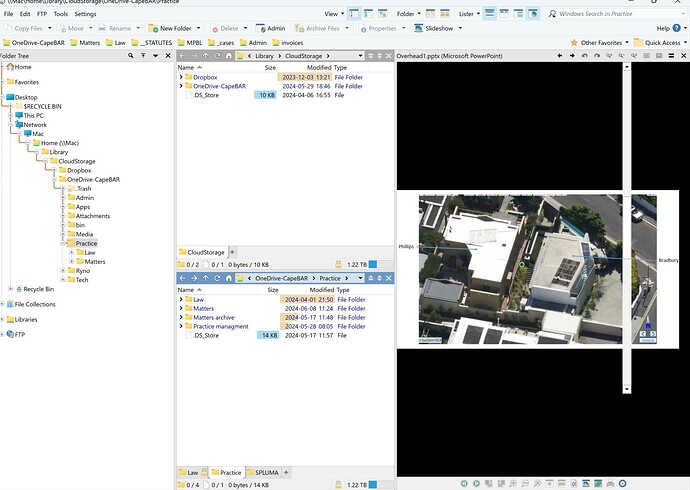Image resolution: width=690 pixels, height=490 pixels.
Task: Open the File menu
Action: click(x=8, y=14)
